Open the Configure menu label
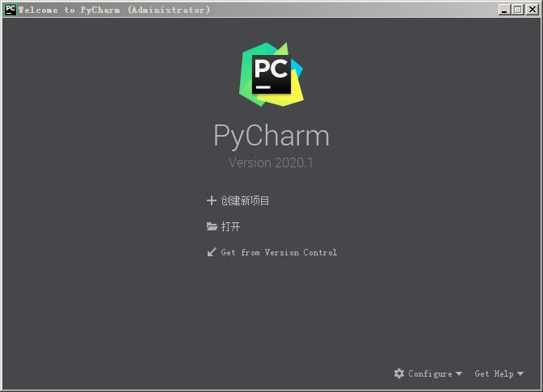The image size is (543, 392). (430, 373)
